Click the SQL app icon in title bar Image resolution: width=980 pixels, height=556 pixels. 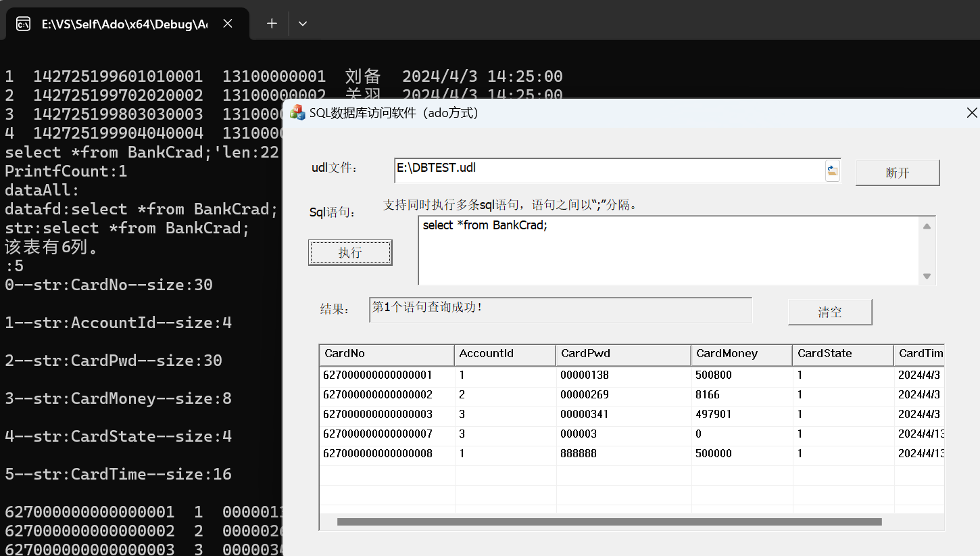pos(297,113)
